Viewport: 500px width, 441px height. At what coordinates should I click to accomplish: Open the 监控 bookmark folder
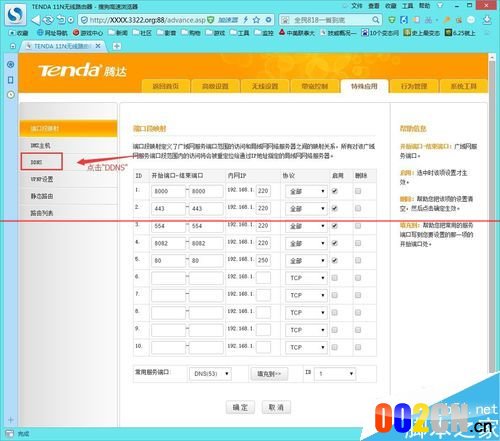pyautogui.click(x=264, y=33)
